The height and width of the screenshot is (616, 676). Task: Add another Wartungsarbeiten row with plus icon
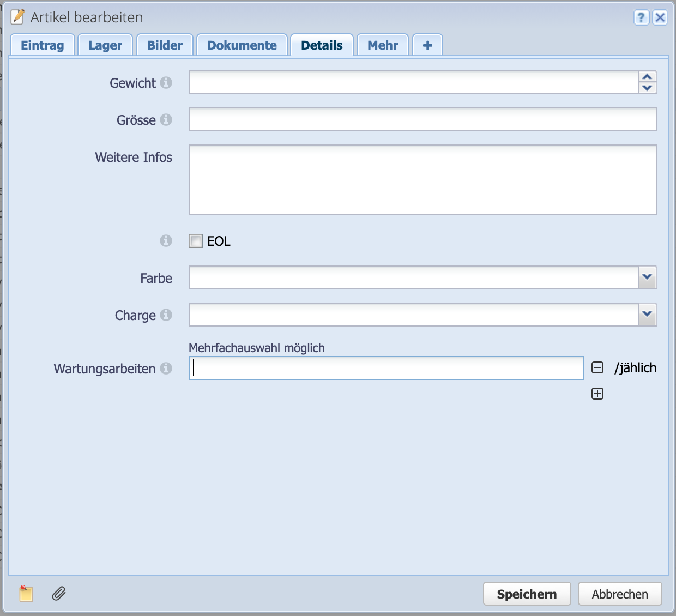[597, 394]
